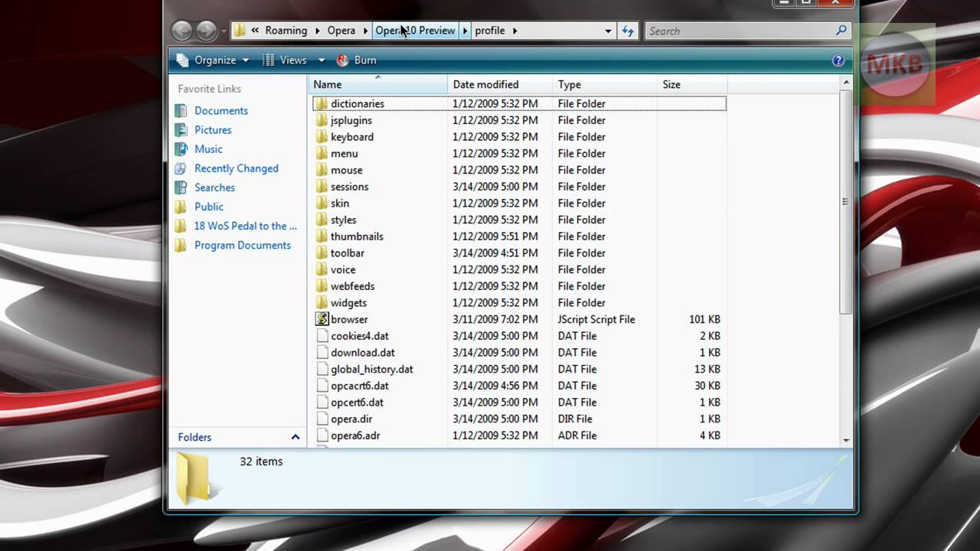Click the scrollbar down arrow

click(x=846, y=440)
